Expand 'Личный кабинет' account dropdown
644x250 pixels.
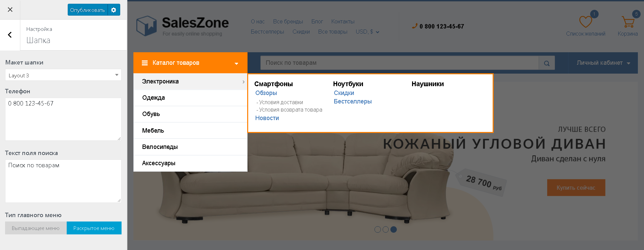point(603,63)
